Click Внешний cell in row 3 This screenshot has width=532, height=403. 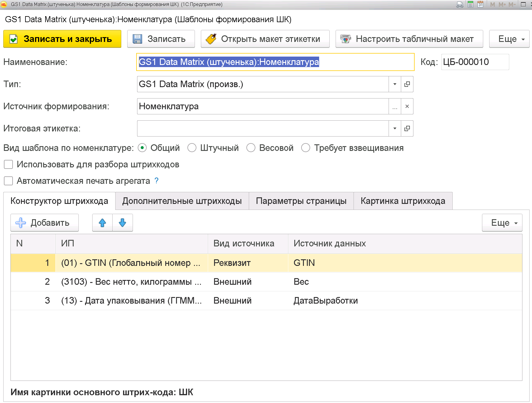tap(248, 301)
